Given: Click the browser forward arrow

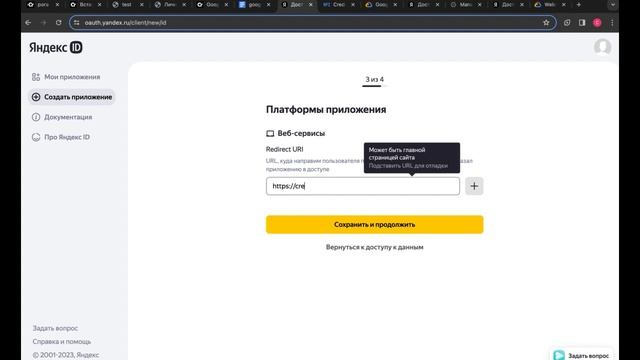Looking at the screenshot, I should (x=43, y=23).
